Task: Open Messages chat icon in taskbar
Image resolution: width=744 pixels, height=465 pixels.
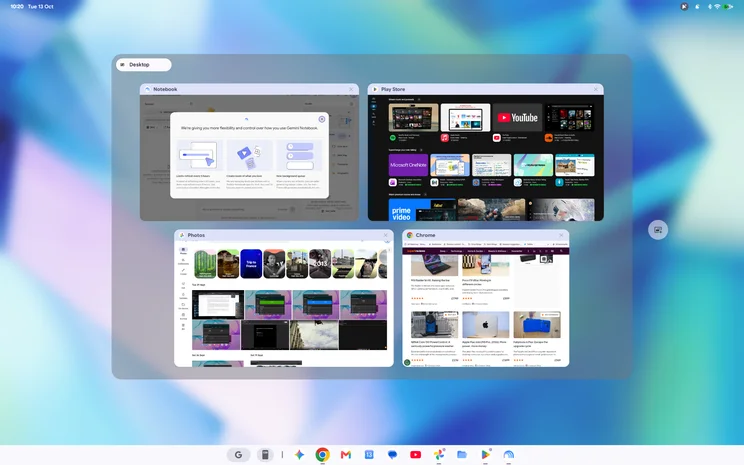Action: coord(392,455)
